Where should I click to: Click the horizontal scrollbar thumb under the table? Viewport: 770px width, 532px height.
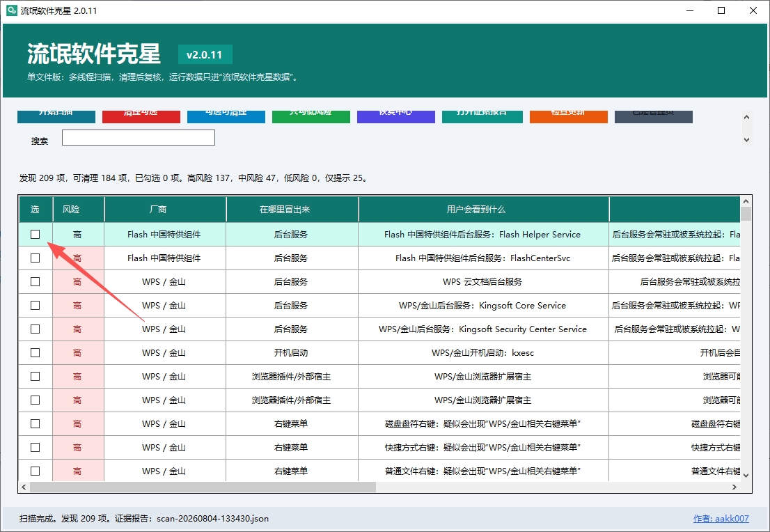pyautogui.click(x=203, y=487)
